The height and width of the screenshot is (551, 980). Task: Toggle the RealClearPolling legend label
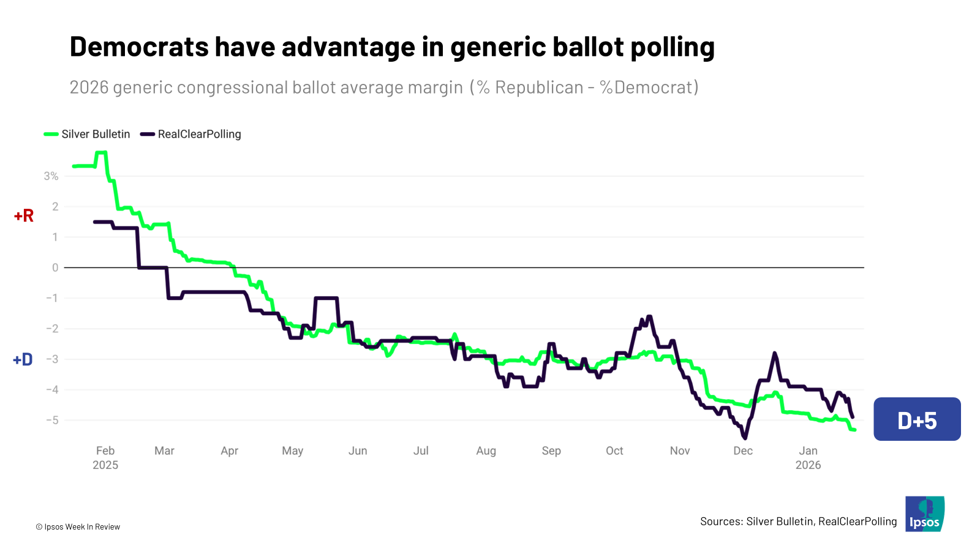point(199,134)
